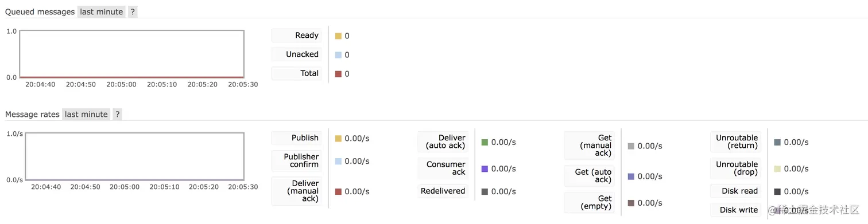Image resolution: width=868 pixels, height=224 pixels.
Task: Toggle the Ready series legend
Action: 296,36
